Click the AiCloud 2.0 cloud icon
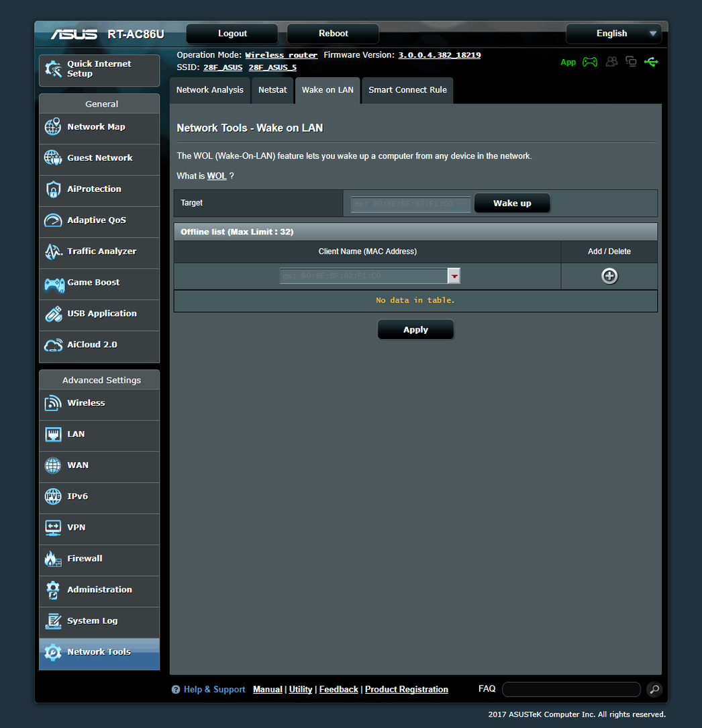 [x=53, y=345]
